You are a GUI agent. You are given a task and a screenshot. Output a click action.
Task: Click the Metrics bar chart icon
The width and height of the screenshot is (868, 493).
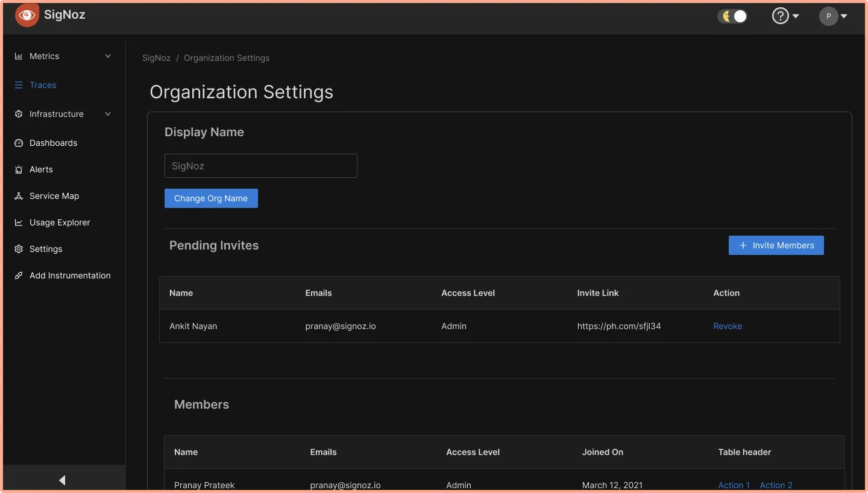pos(19,56)
